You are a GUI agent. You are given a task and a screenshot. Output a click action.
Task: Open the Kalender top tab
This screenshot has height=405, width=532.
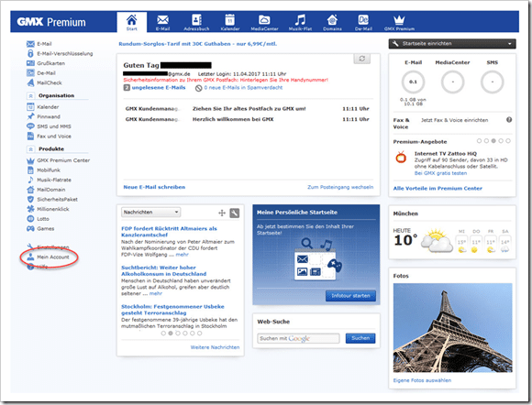click(230, 23)
